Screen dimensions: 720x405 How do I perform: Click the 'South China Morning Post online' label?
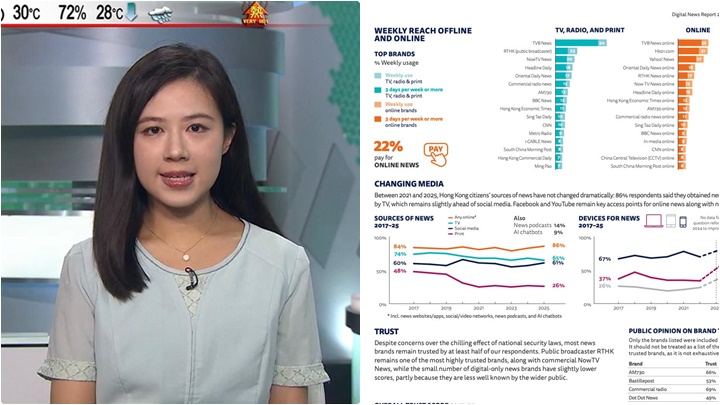pos(642,166)
